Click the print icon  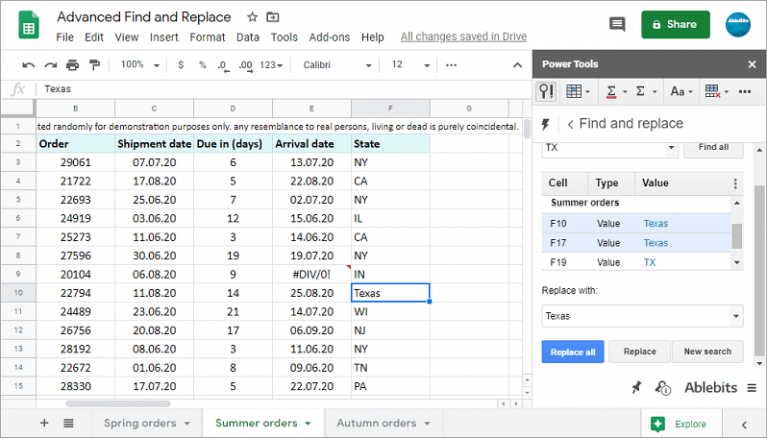[72, 65]
